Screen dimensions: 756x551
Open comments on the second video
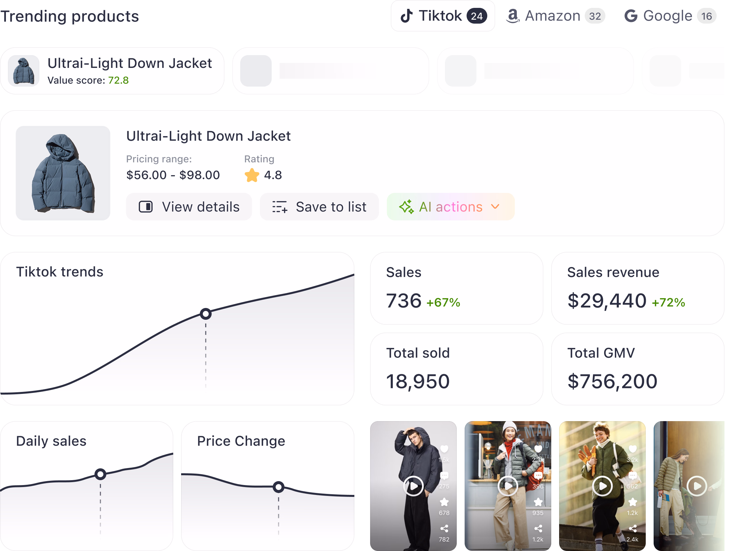538,475
